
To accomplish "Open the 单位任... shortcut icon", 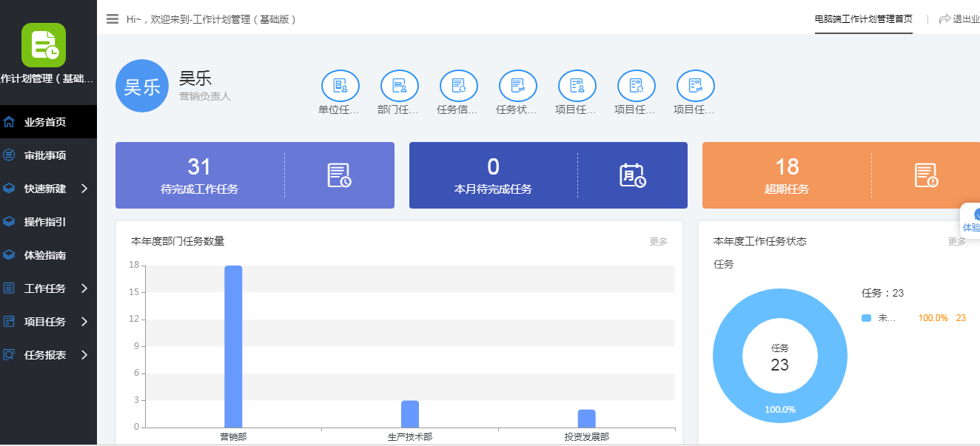I will [340, 86].
